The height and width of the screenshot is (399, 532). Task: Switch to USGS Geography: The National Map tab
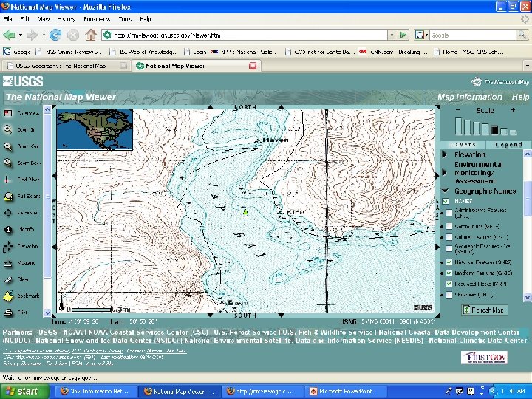[x=65, y=66]
